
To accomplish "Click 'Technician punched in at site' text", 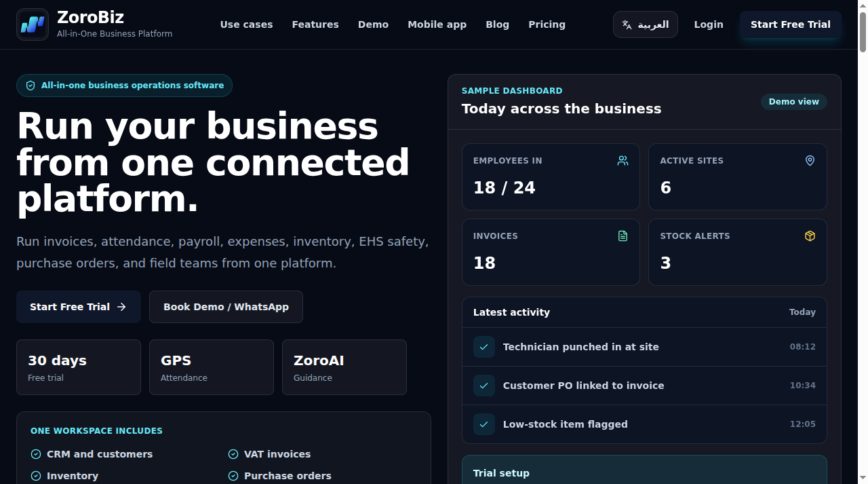I will coord(581,347).
